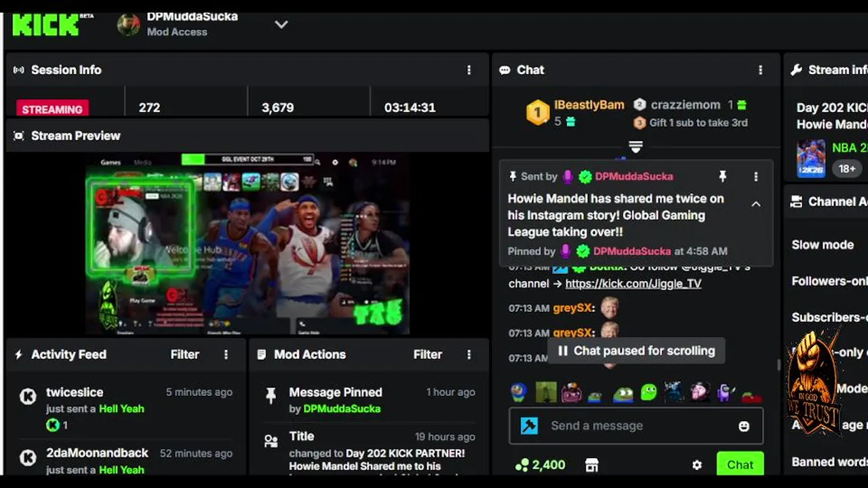This screenshot has height=488, width=868.
Task: Insert the red cherries emote
Action: (x=751, y=396)
